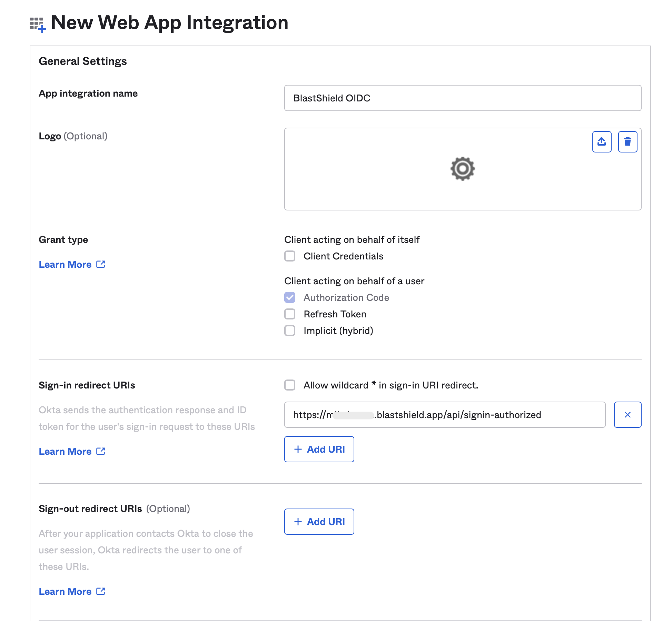Add a sign-out redirect URI
Screen dimensions: 672x621
(319, 522)
